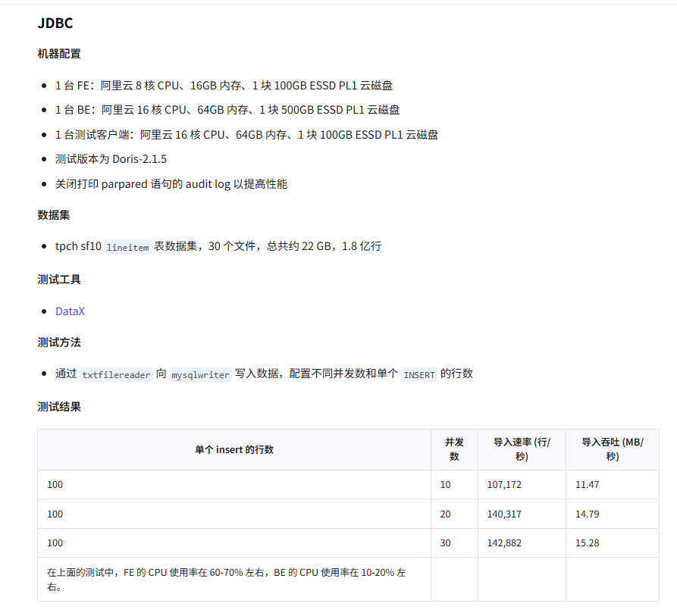Click the 测试客户端 config bullet line
The height and width of the screenshot is (616, 677).
point(246,135)
